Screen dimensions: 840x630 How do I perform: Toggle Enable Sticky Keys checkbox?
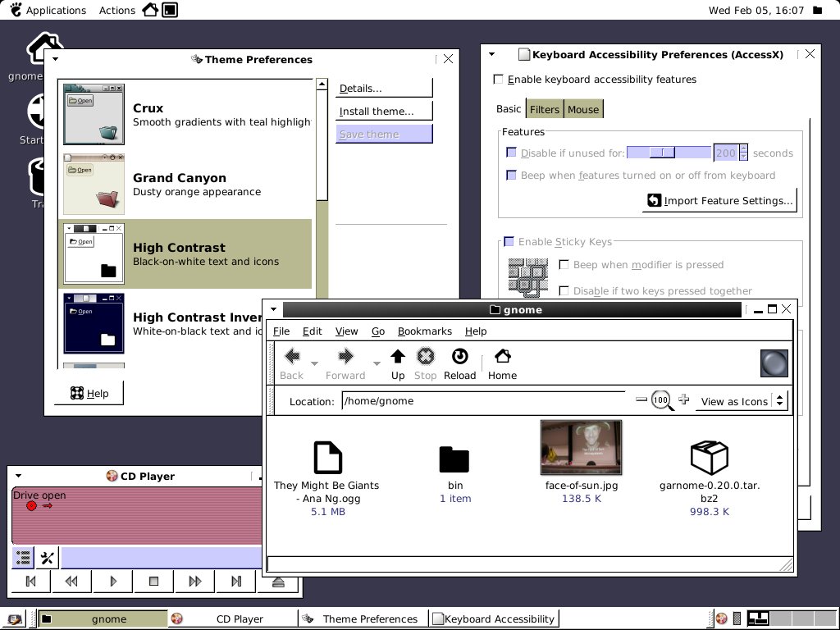pos(509,242)
